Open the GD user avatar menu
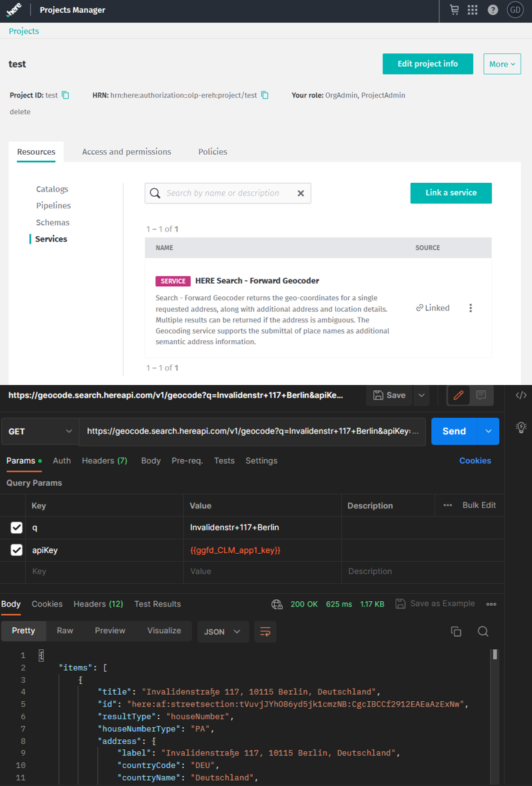The height and width of the screenshot is (786, 532). pos(515,10)
